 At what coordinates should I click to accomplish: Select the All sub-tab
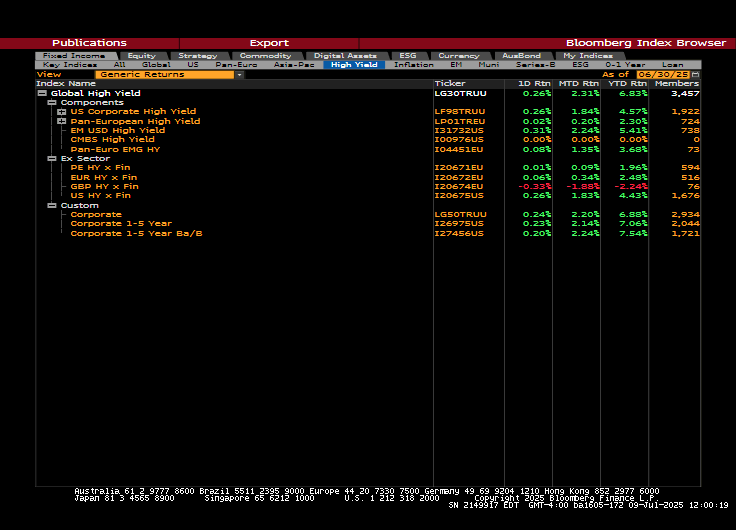click(119, 65)
